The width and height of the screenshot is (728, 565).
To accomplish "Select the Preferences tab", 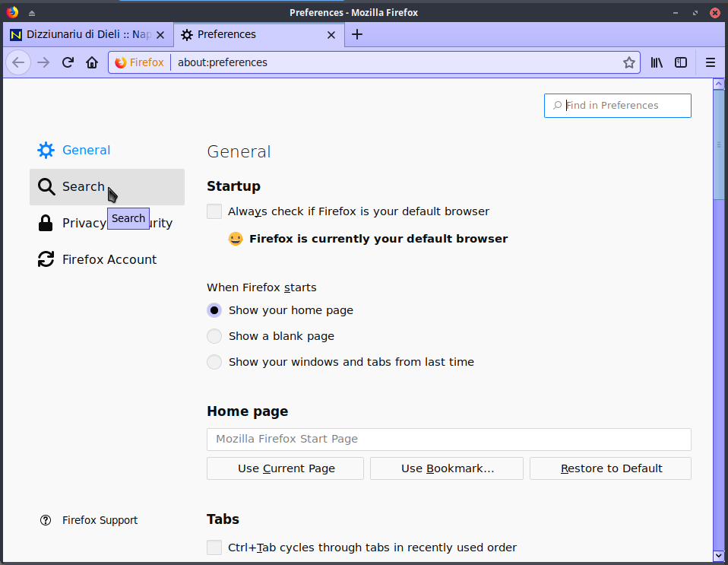I will point(259,34).
